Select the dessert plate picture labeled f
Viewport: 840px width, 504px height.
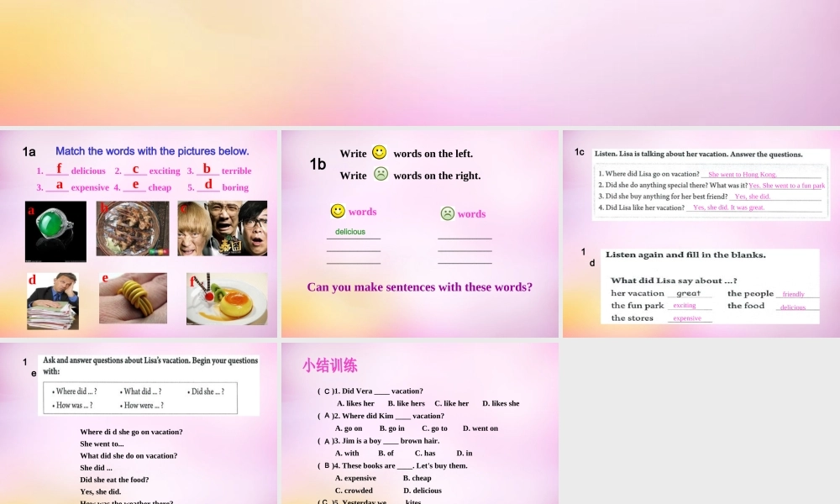coord(227,299)
